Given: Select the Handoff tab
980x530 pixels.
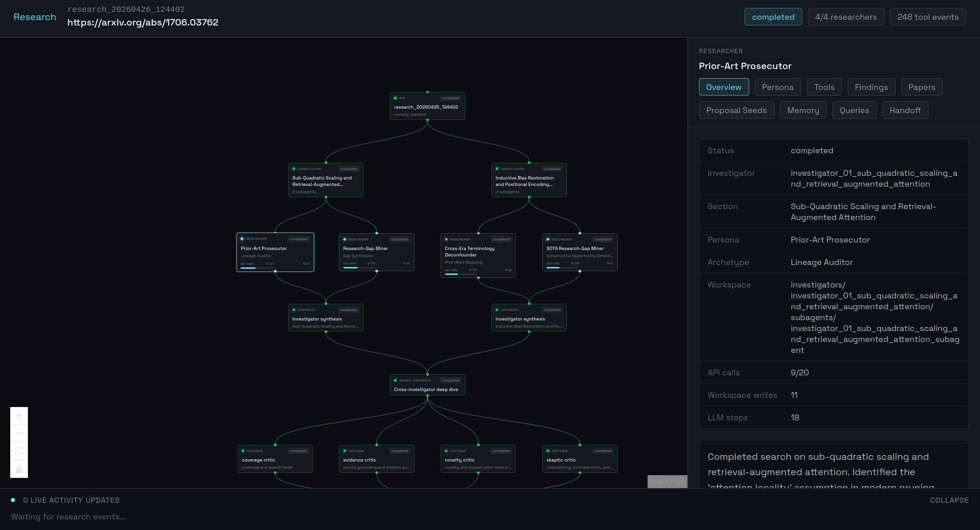Looking at the screenshot, I should 905,110.
